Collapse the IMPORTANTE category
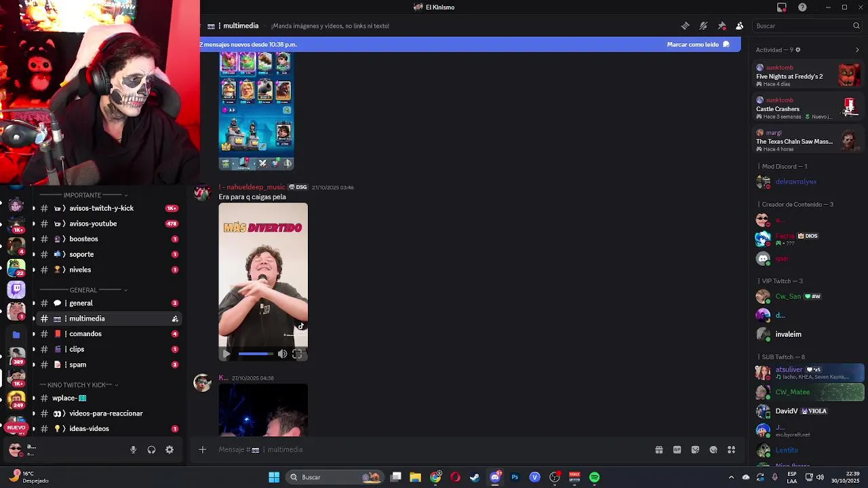 [x=84, y=195]
